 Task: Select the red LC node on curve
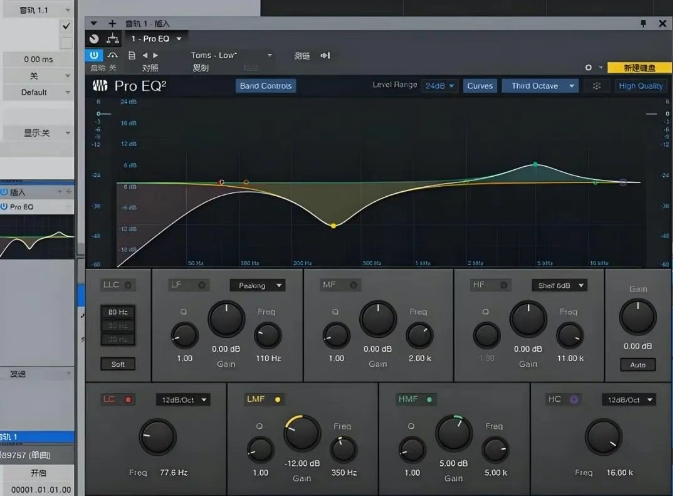tap(221, 182)
